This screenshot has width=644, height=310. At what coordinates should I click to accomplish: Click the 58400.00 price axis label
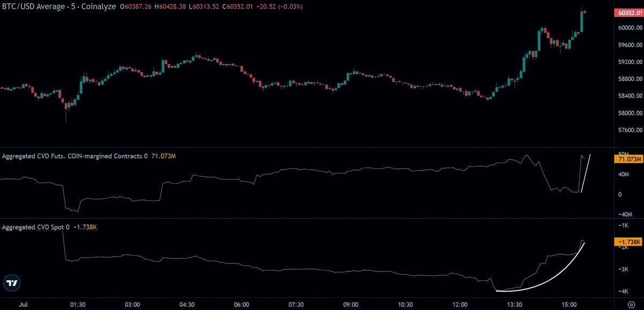(630, 96)
